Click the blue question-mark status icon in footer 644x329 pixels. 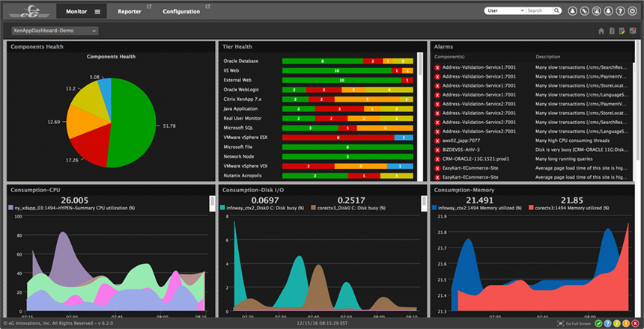click(607, 324)
